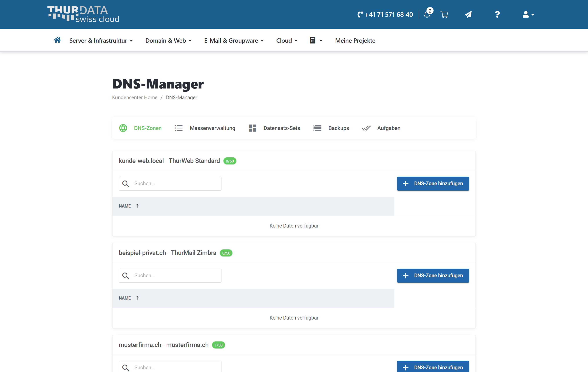Go to Kundencenter Home breadcrumb
This screenshot has height=372, width=588.
(x=135, y=97)
